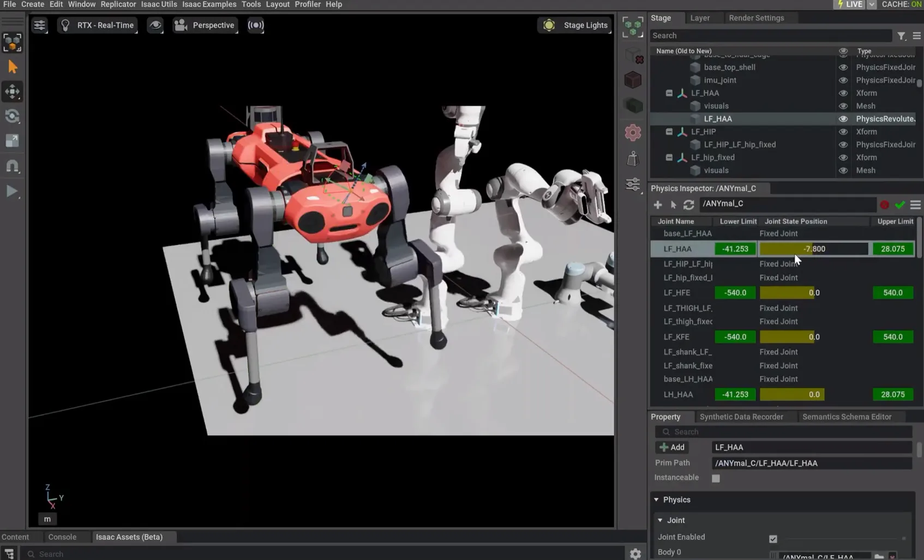Open the Stage filter funnel icon
924x560 pixels.
[901, 36]
